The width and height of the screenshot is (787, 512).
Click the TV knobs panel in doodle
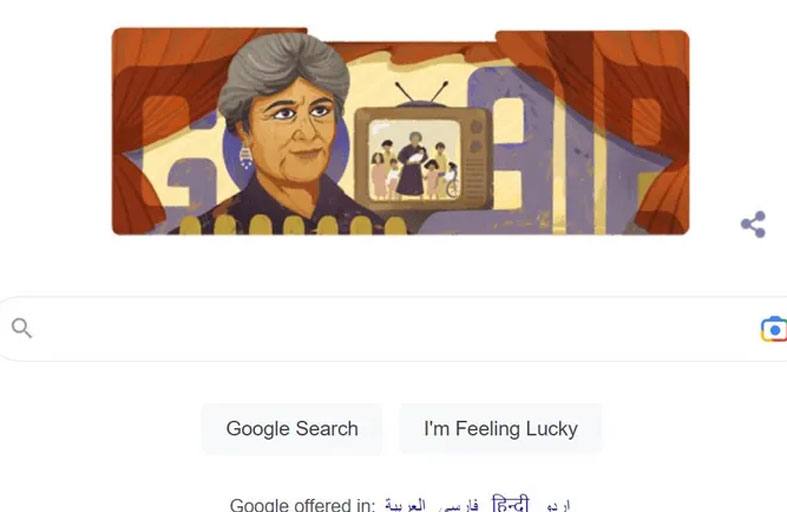tap(476, 160)
